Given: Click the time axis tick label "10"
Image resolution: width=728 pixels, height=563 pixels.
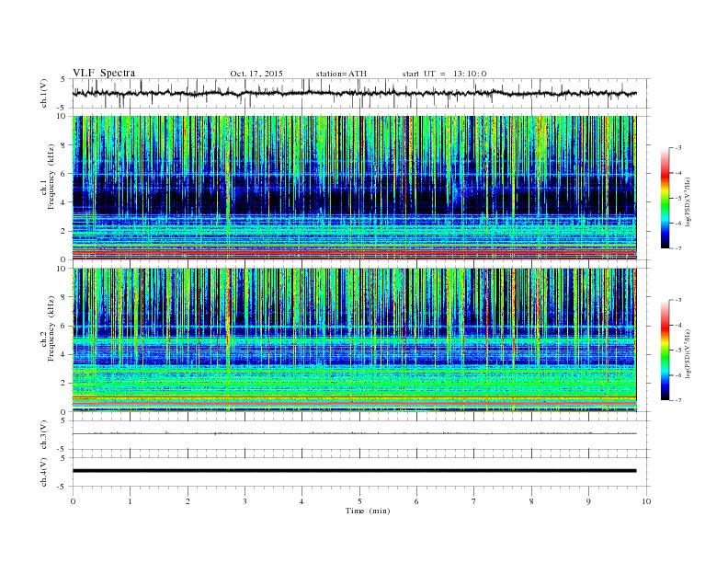Looking at the screenshot, I should (646, 501).
